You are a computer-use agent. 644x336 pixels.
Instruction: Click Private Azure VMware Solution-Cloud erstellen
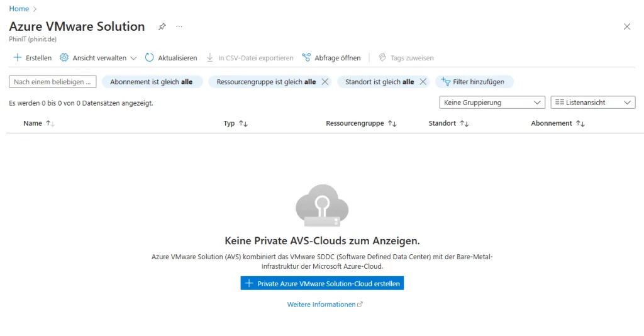(x=322, y=284)
